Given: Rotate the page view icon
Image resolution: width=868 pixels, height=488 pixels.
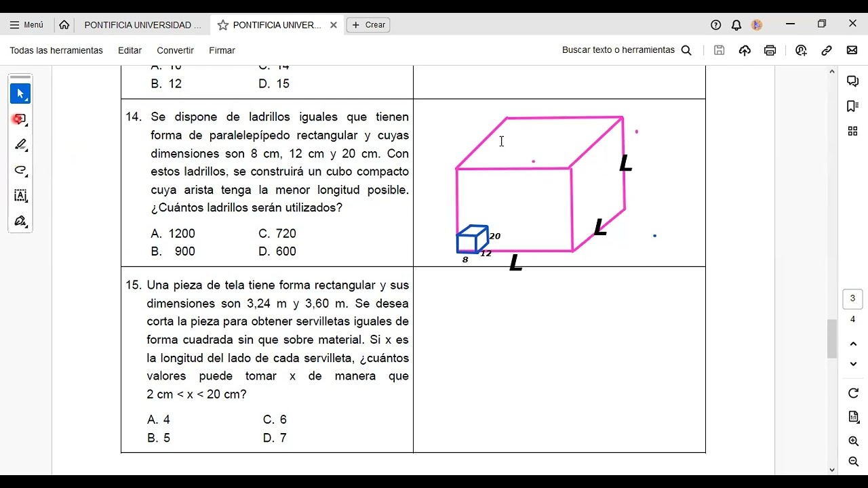Looking at the screenshot, I should [854, 393].
